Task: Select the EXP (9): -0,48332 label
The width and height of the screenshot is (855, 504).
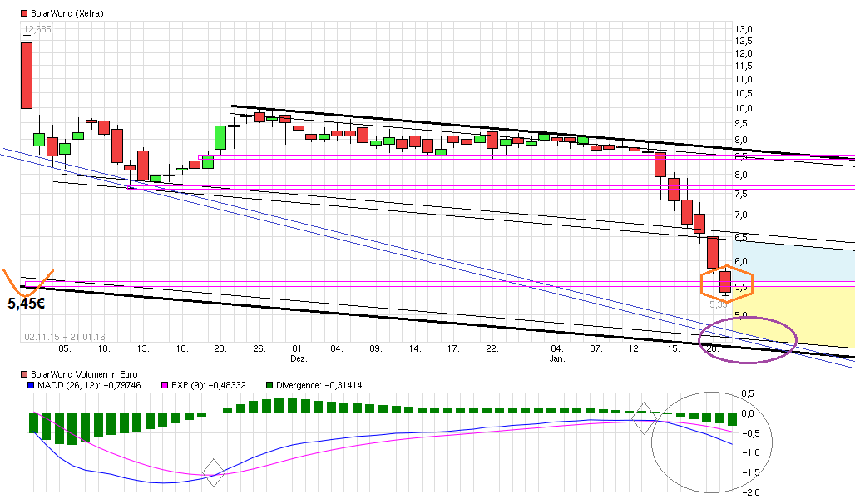Action: click(x=208, y=385)
